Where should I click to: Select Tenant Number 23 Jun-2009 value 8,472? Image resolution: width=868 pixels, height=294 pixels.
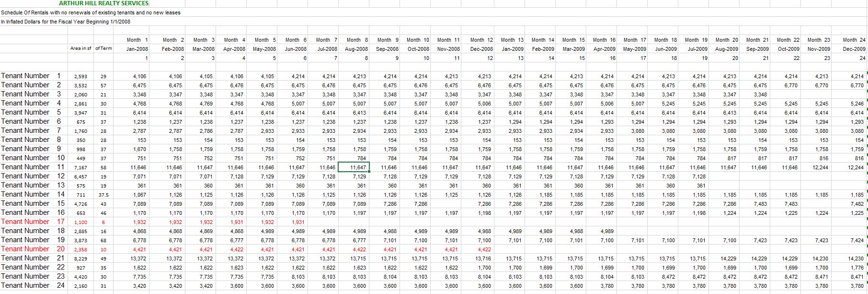668,277
